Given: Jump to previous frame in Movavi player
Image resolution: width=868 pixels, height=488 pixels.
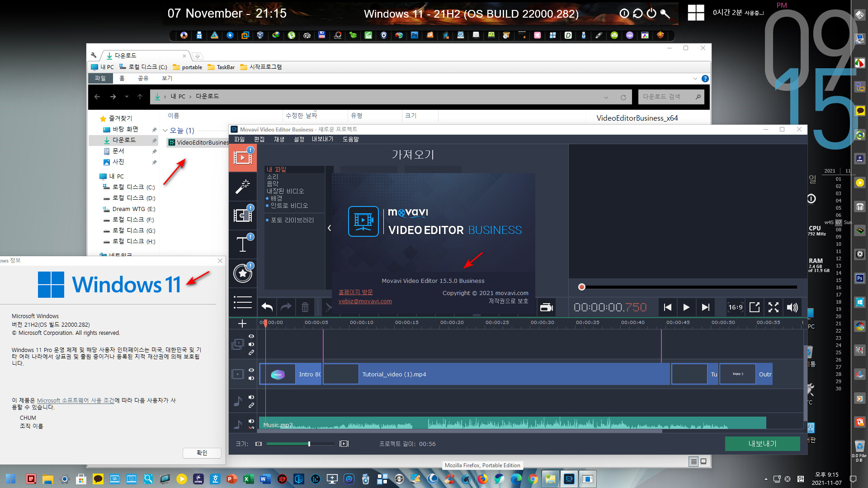Looking at the screenshot, I should (x=667, y=307).
